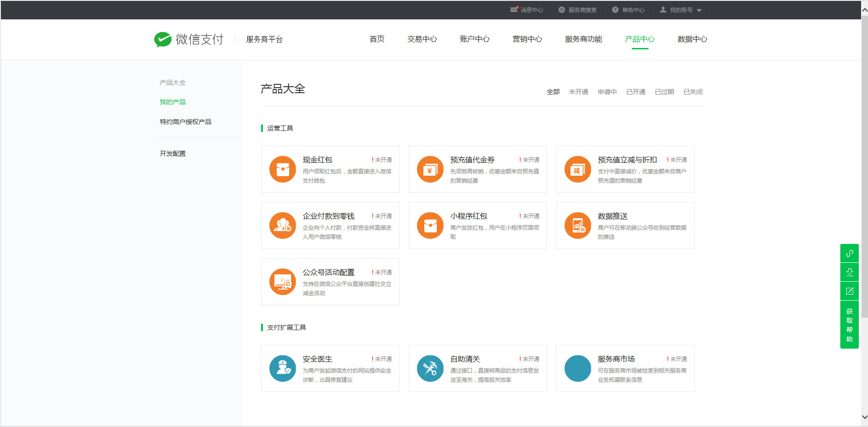Click the 自助清关 customs icon
This screenshot has height=427, width=868.
430,368
